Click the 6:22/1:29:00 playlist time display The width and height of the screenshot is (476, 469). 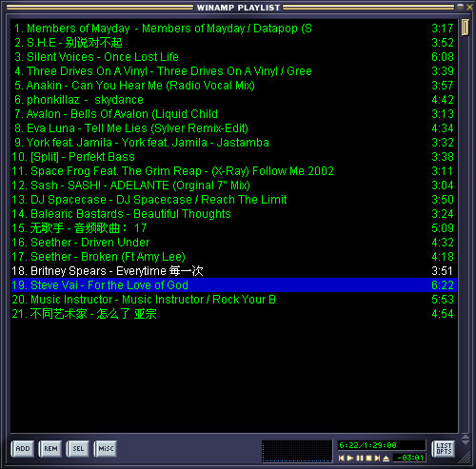[x=382, y=445]
